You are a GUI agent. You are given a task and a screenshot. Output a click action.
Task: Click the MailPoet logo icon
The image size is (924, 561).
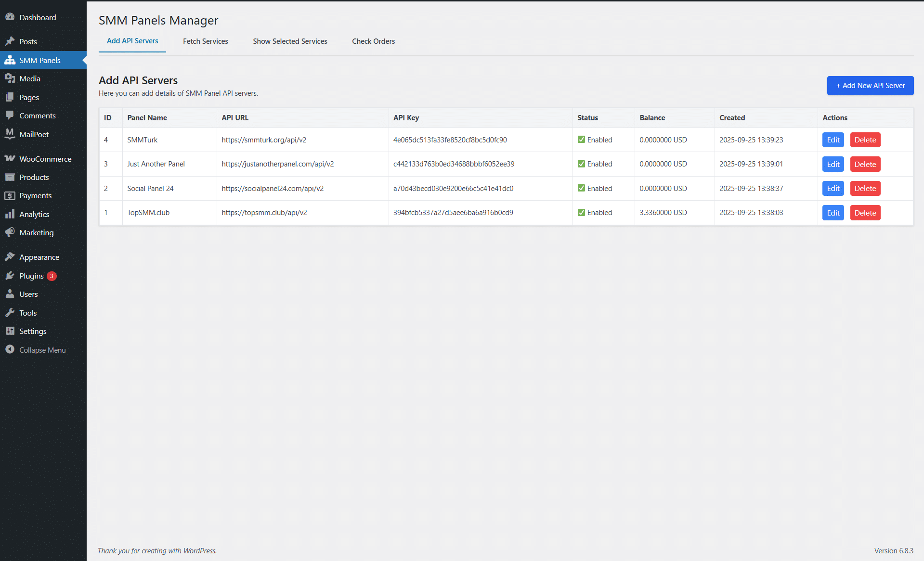[10, 134]
